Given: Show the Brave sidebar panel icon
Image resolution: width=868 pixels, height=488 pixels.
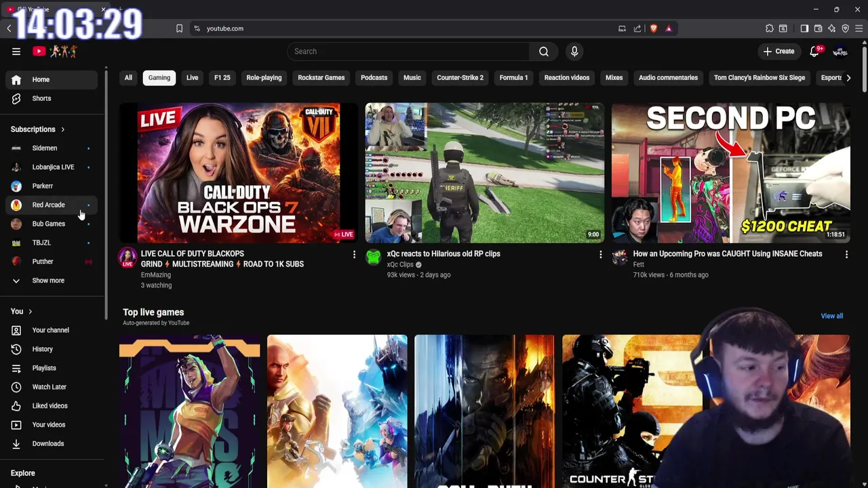Looking at the screenshot, I should (x=804, y=28).
